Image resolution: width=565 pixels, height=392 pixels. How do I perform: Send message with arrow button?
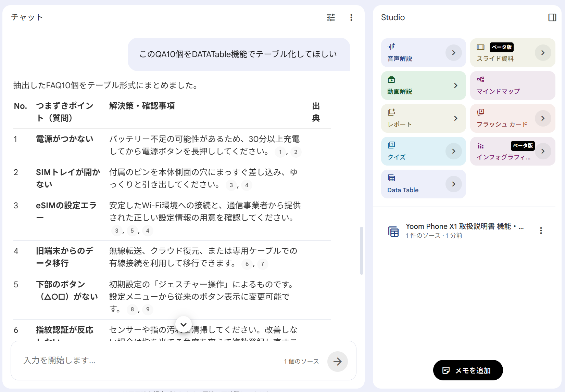tap(338, 362)
